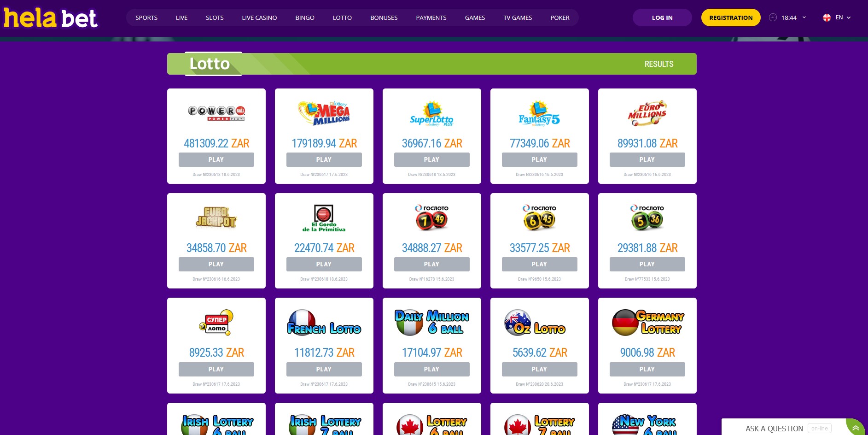The height and width of the screenshot is (435, 868).
Task: Play the Germany Lottery
Action: 647,369
